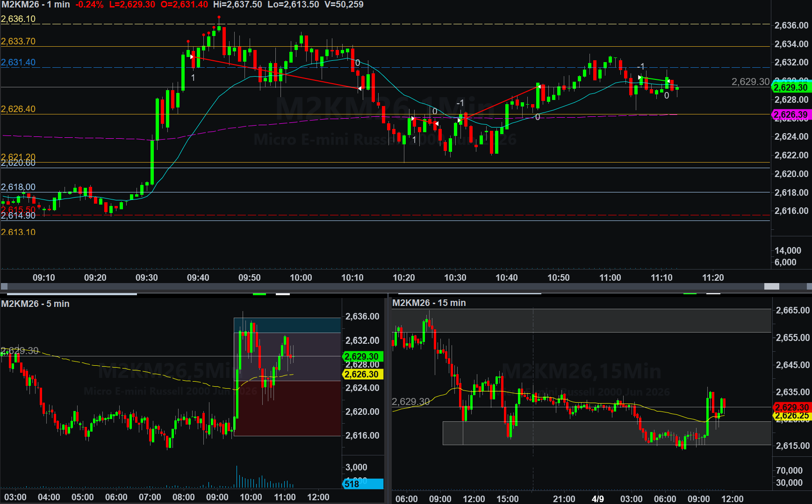Click the 10:00 time label on 1-min axis

coord(301,277)
